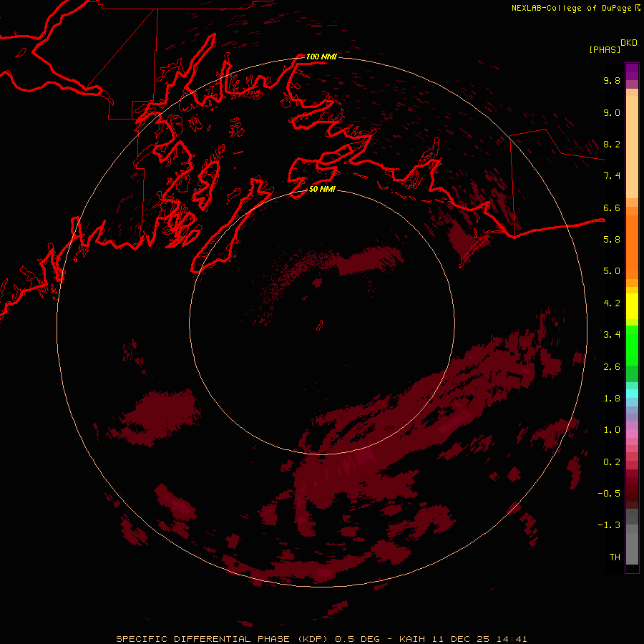
Task: Pick the bright green color bar segment
Action: (x=632, y=345)
